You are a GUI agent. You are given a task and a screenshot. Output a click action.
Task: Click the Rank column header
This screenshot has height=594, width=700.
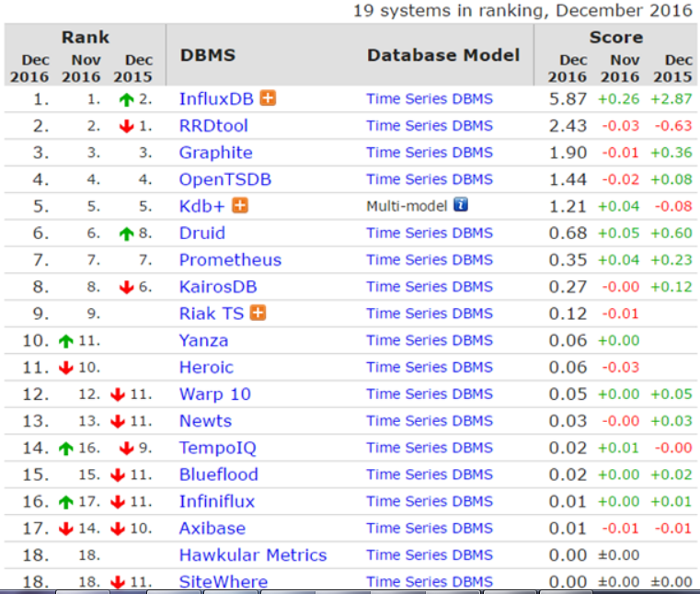86,37
